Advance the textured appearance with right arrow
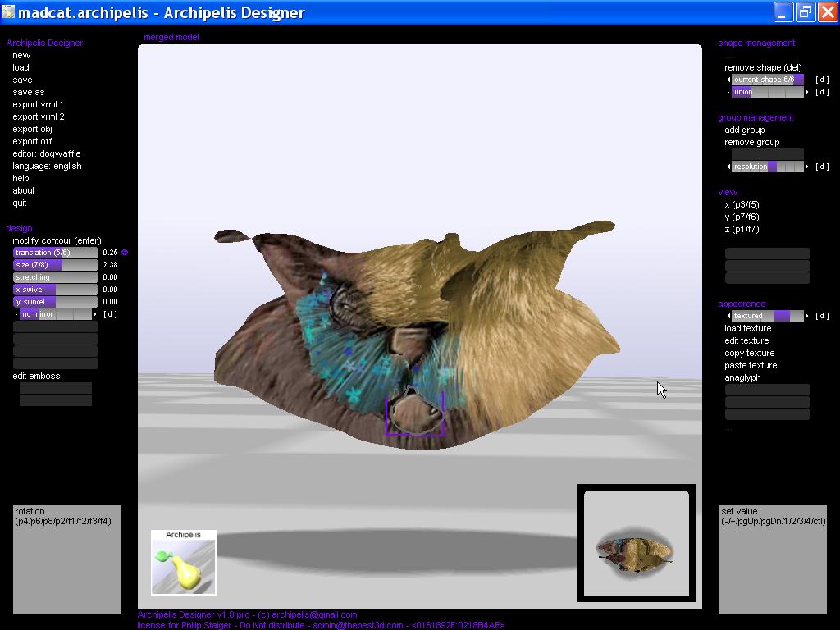Image resolution: width=840 pixels, height=630 pixels. 807,316
